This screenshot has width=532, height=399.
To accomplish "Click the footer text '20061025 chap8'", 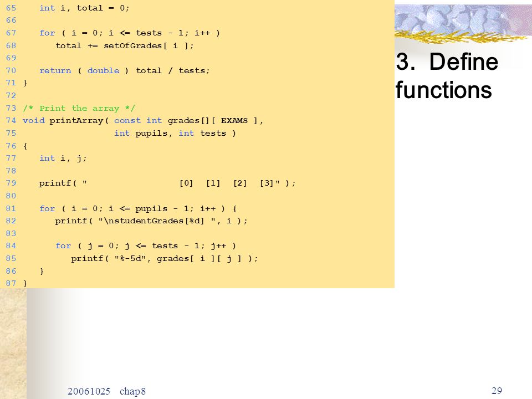I will point(106,391).
